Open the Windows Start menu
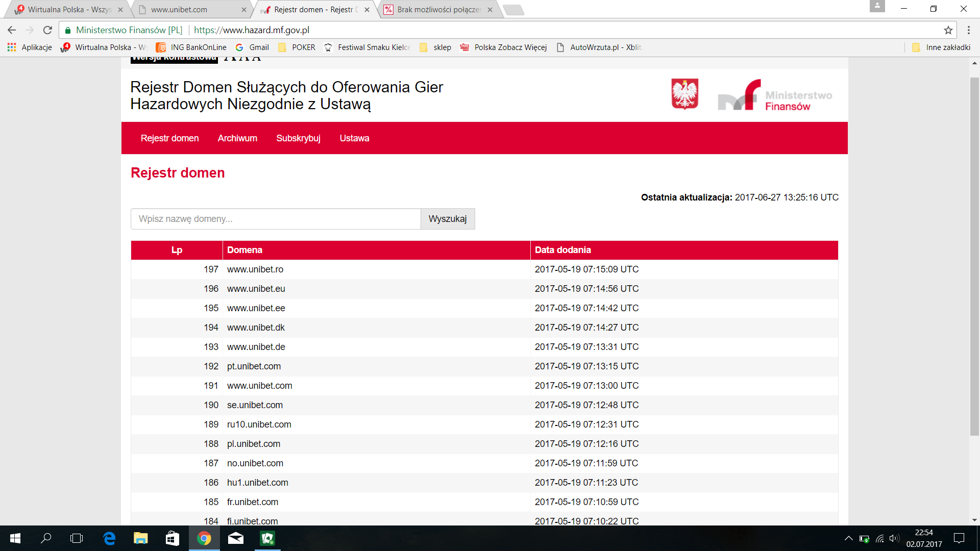This screenshot has width=980, height=551. (x=15, y=538)
